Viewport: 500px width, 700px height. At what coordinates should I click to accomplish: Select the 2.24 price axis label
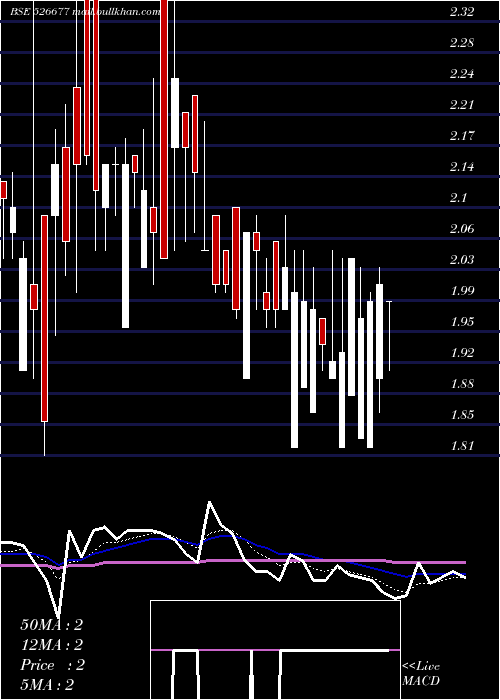tap(462, 74)
